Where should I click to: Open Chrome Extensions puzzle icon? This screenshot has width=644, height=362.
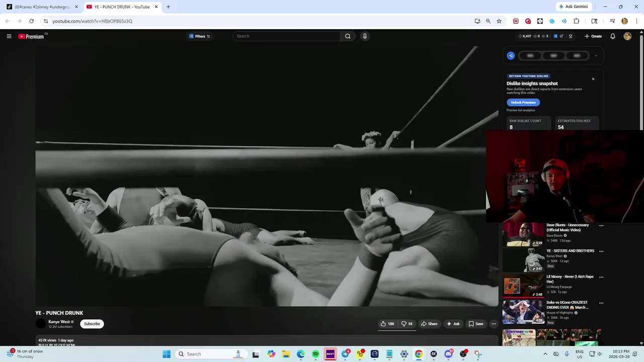(x=577, y=21)
